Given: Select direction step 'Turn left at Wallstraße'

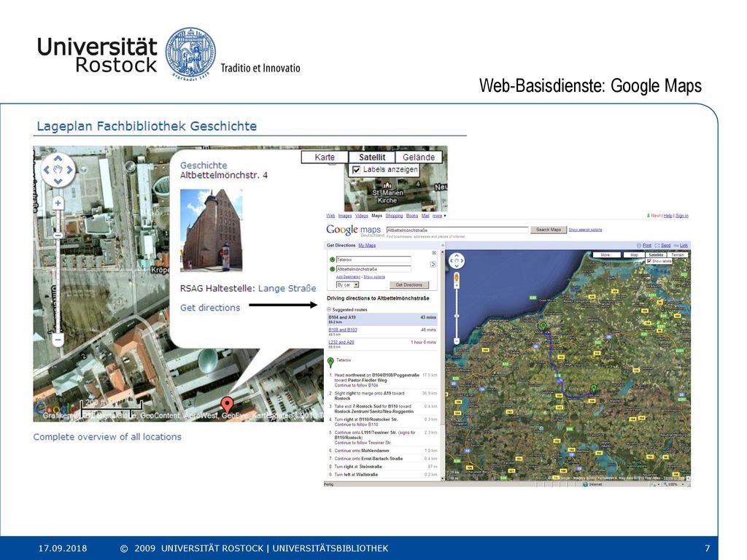Looking at the screenshot, I should tap(356, 475).
